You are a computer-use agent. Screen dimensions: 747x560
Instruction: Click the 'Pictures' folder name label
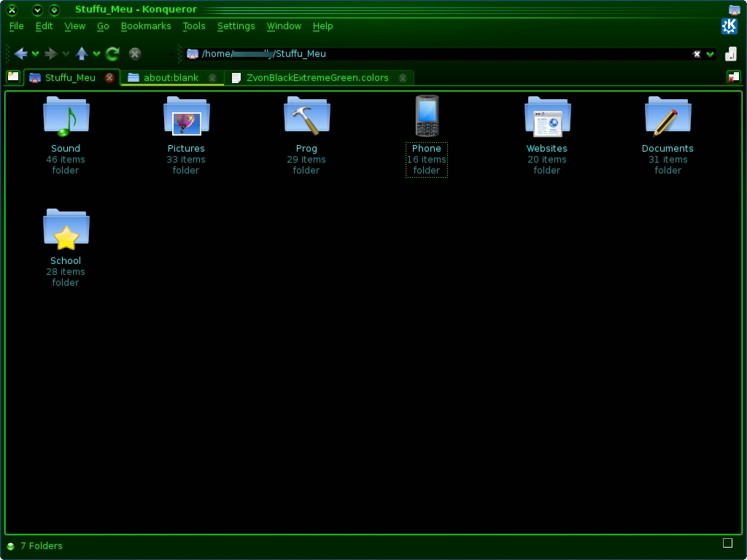tap(186, 148)
